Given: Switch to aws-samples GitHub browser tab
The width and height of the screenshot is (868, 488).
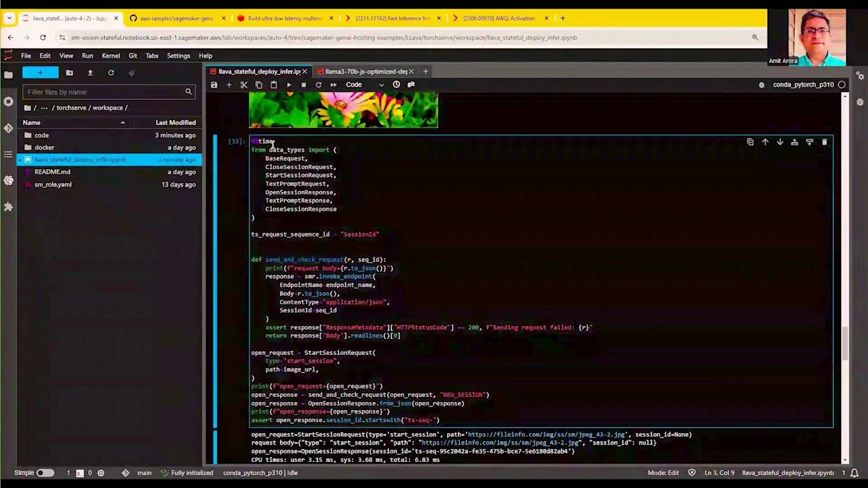Looking at the screenshot, I should [x=177, y=18].
